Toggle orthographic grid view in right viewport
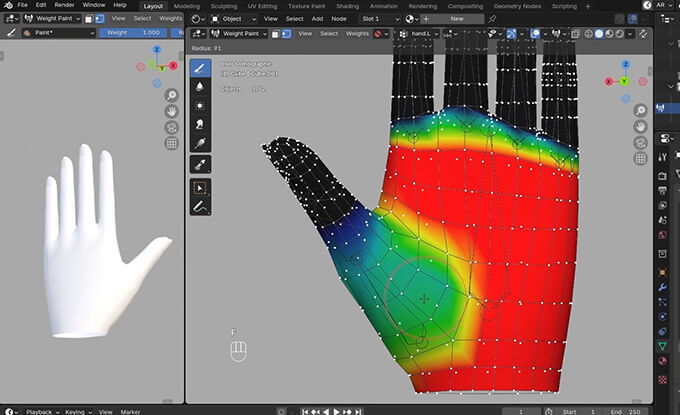The image size is (680, 415). click(640, 159)
